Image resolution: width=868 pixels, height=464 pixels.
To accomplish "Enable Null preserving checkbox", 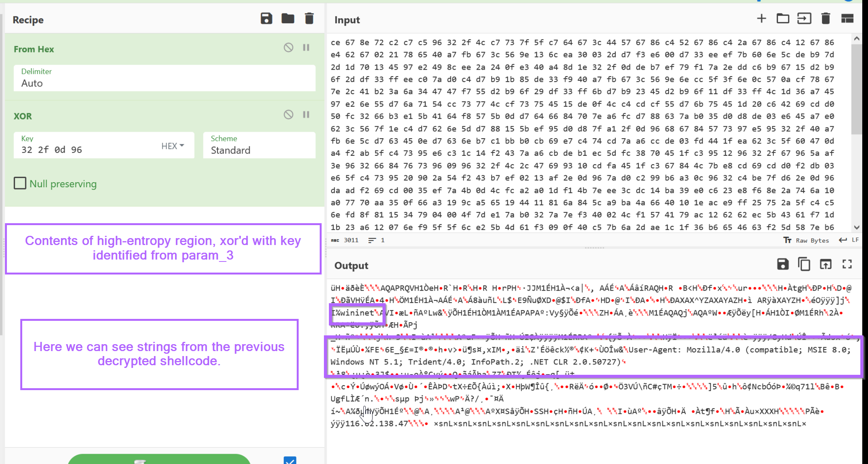I will pyautogui.click(x=20, y=183).
